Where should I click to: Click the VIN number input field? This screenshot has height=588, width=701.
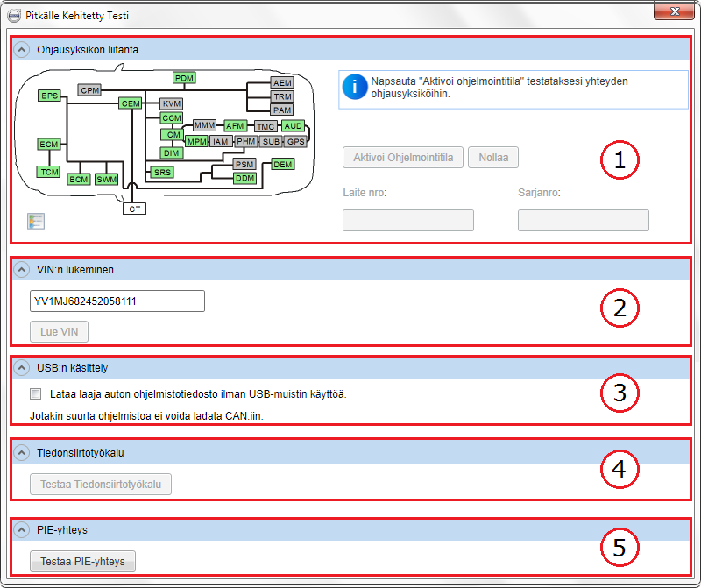click(117, 301)
